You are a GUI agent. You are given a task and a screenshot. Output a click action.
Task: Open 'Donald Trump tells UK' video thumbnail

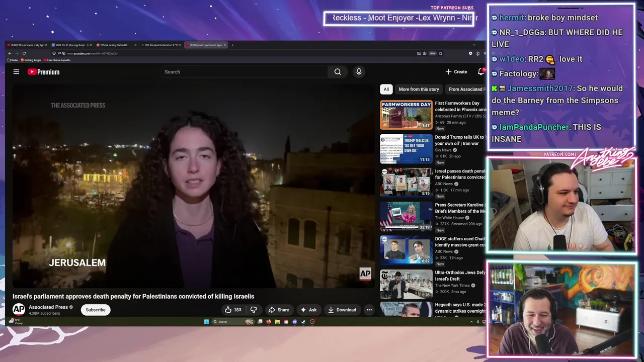406,149
